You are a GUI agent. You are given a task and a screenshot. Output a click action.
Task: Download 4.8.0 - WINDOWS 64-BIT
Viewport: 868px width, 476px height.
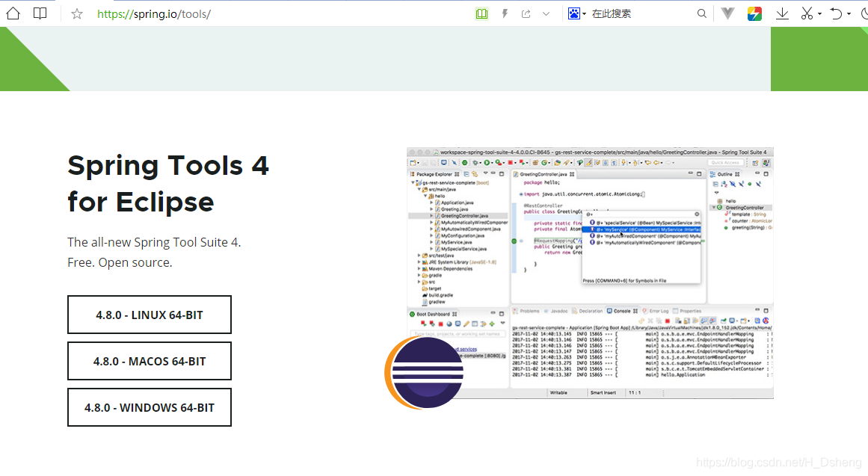(150, 407)
